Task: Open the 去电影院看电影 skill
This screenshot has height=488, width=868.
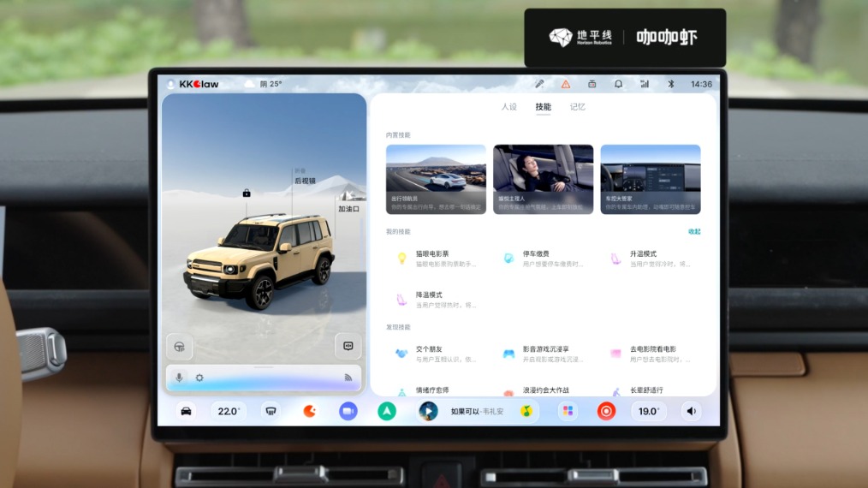Action: 651,354
